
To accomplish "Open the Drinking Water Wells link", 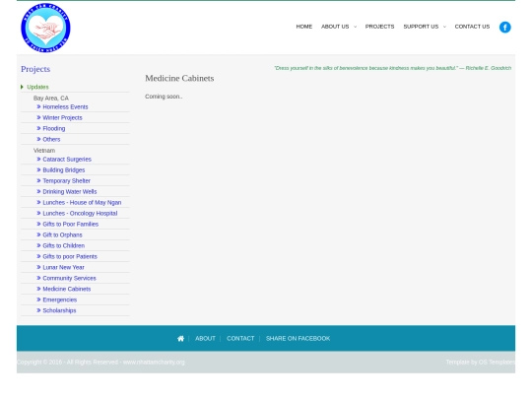I will tap(70, 192).
